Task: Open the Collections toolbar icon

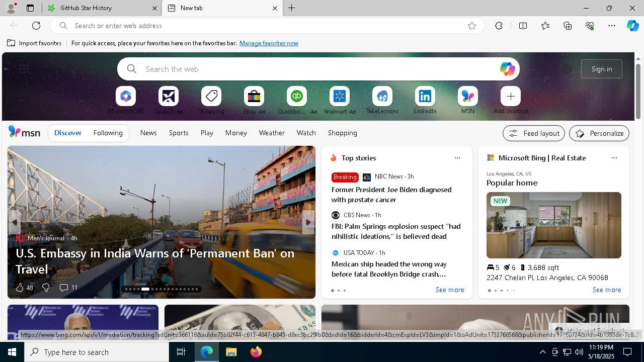Action: coord(568,26)
